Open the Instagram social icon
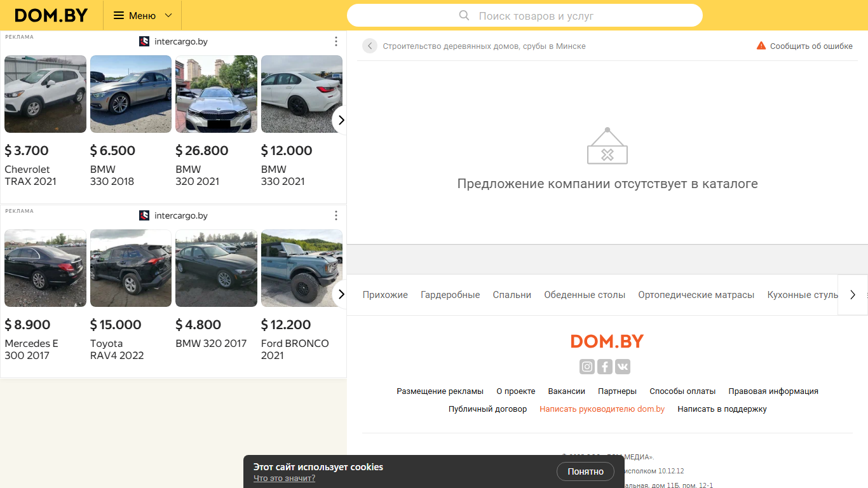This screenshot has width=868, height=488. 587,367
